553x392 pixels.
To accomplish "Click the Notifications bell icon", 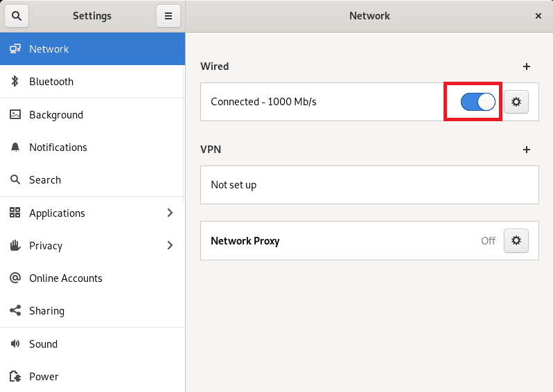I will [15, 148].
